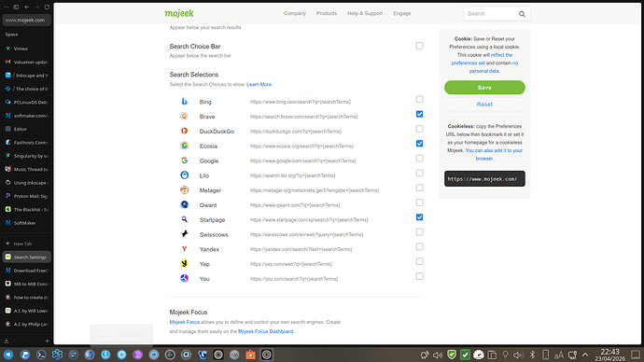Check the Bing search selection box
Screen dimensions: 644x362
pyautogui.click(x=419, y=99)
